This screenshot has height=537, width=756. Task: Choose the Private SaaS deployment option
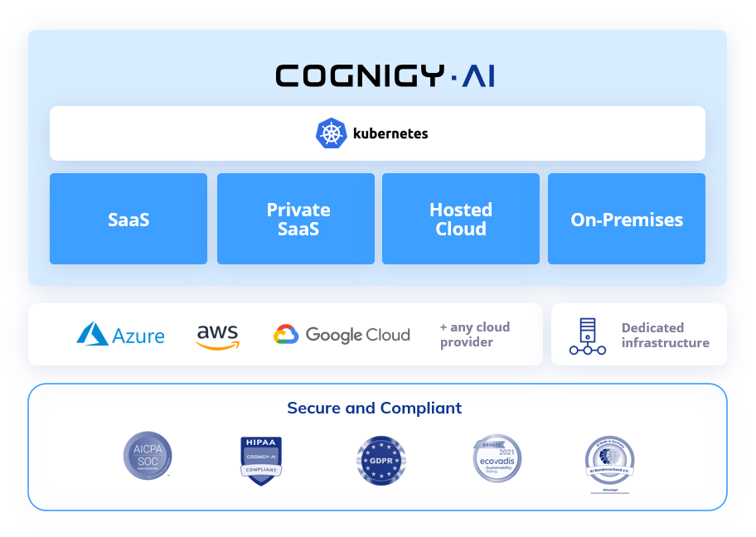coord(295,219)
